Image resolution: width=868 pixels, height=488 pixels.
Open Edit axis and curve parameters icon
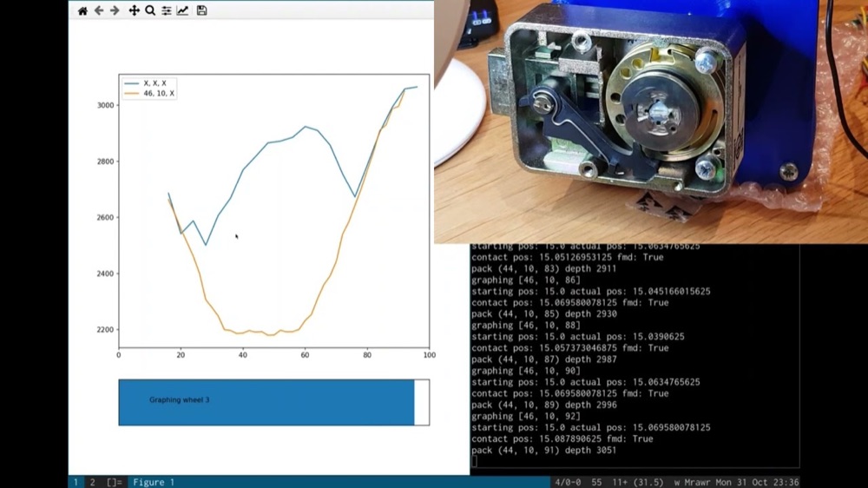[x=182, y=10]
